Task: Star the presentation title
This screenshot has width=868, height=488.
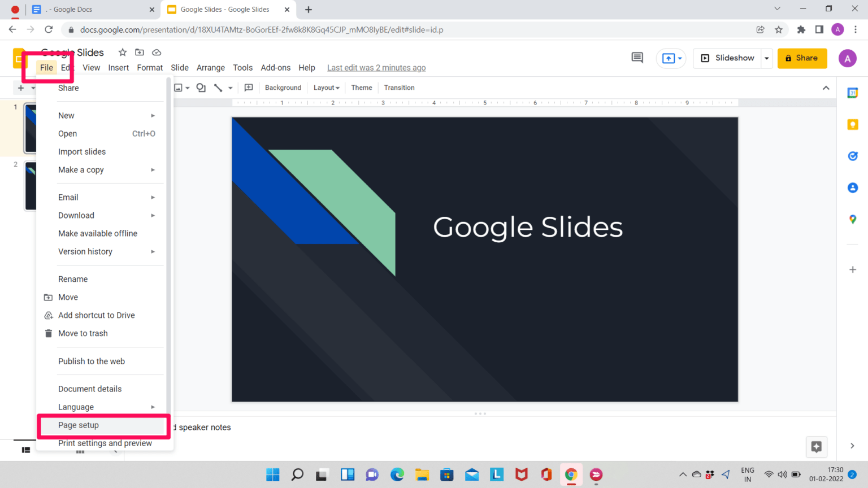Action: 123,53
